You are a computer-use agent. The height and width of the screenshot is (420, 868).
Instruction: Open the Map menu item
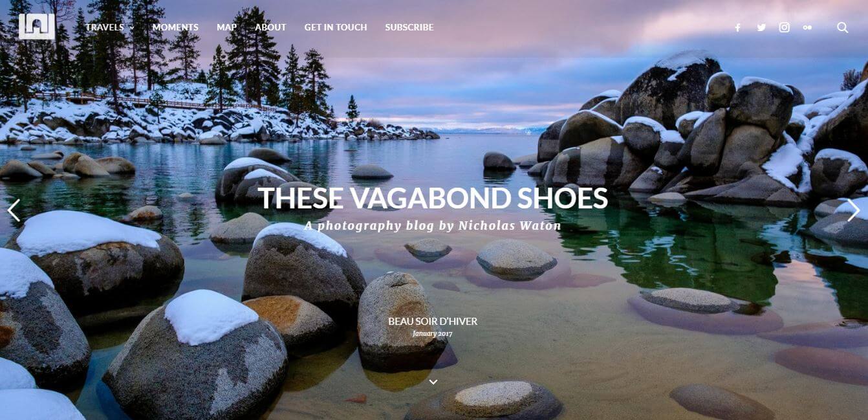coord(226,27)
